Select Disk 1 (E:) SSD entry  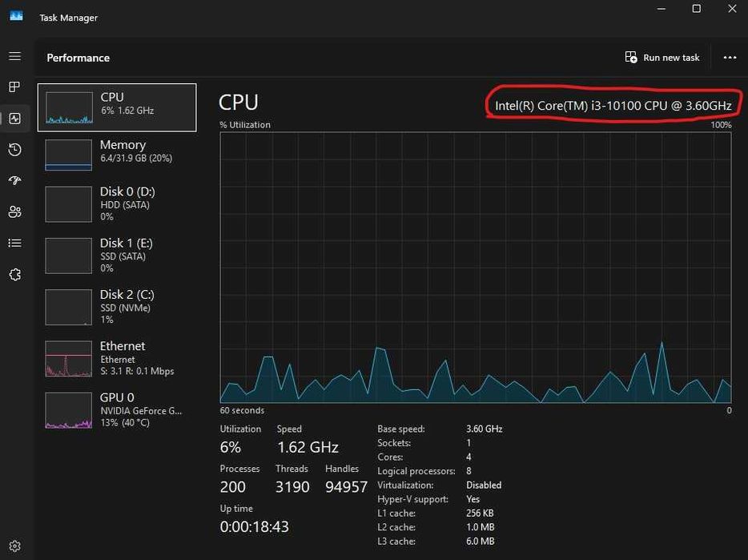pyautogui.click(x=117, y=256)
